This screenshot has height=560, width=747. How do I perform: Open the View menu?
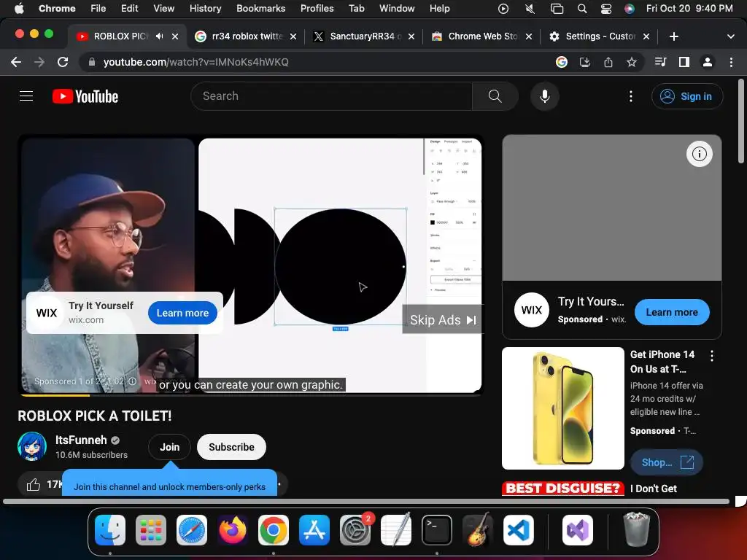[164, 8]
